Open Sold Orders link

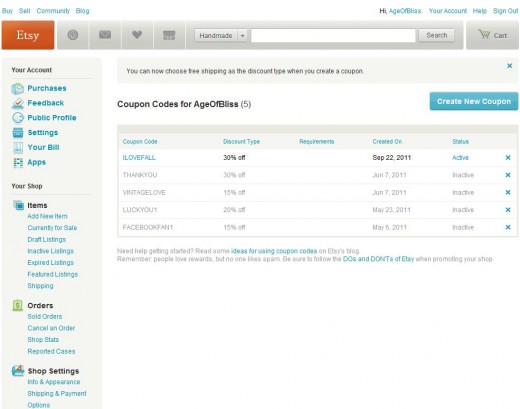coord(45,316)
